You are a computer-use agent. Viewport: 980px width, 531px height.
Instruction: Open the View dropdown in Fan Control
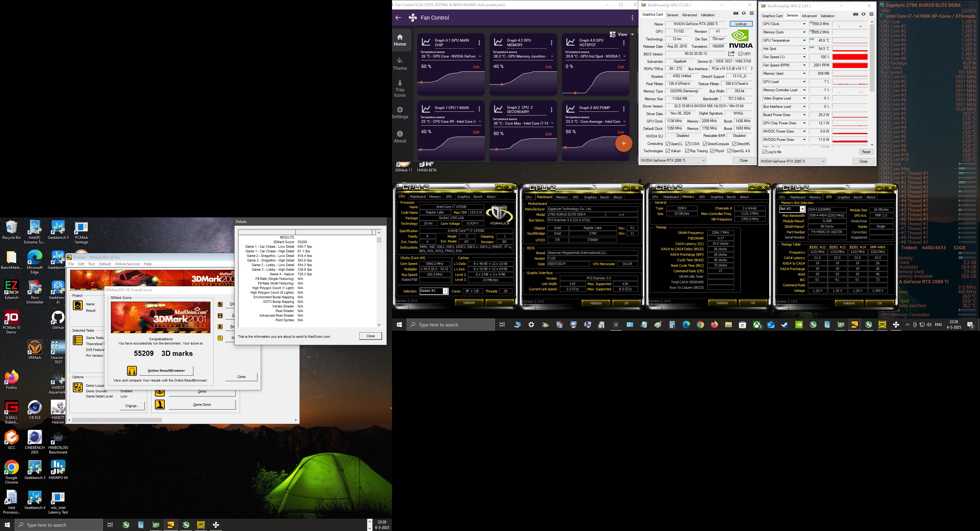(x=622, y=34)
